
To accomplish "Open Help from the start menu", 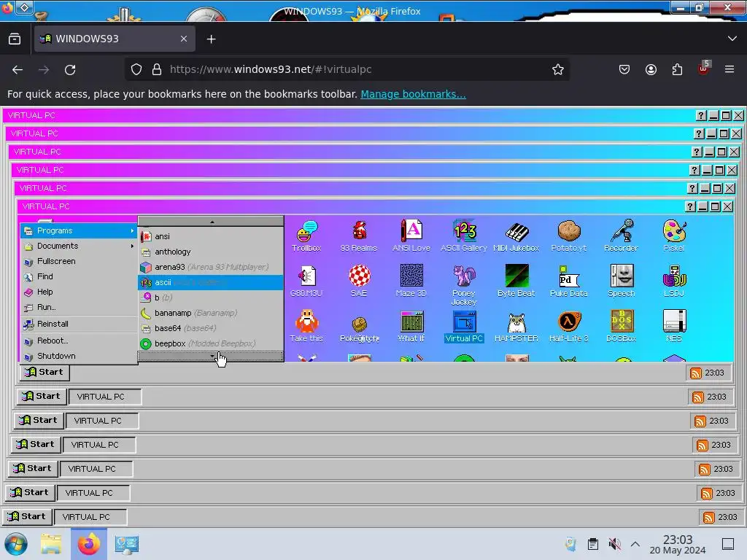I will tap(79, 292).
